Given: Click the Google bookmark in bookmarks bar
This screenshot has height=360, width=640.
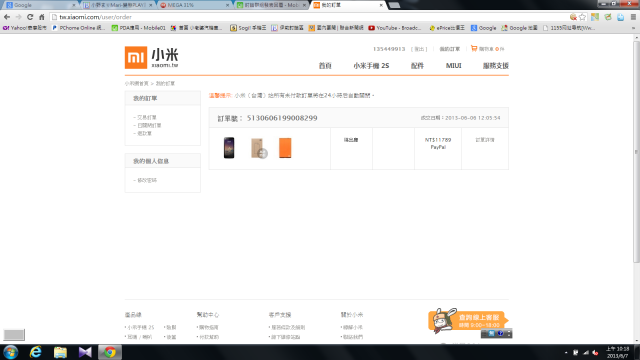Looking at the screenshot, I should (x=484, y=28).
